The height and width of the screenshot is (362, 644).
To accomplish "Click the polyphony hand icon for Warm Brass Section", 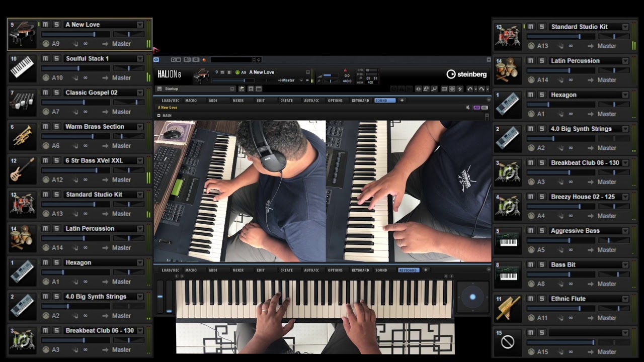I will point(76,146).
